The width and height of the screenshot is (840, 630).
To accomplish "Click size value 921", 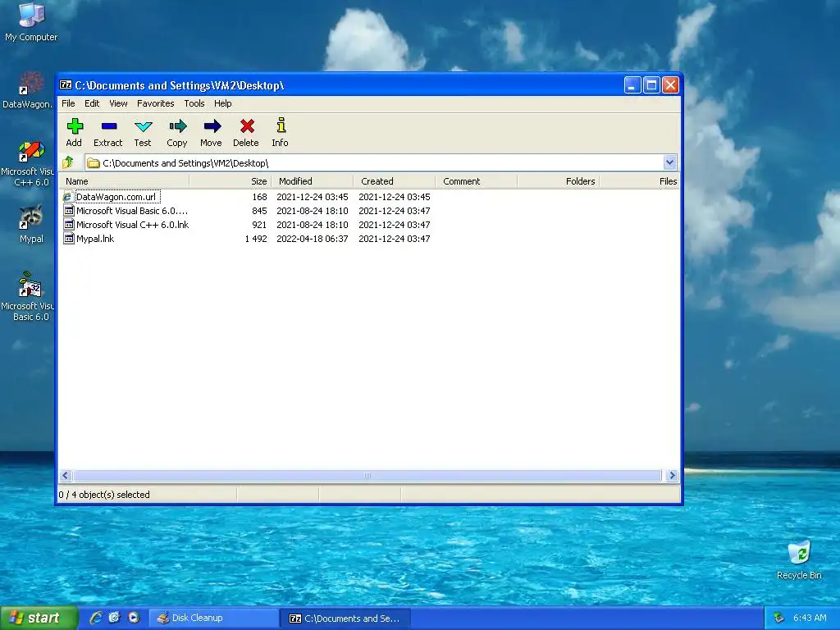I will [x=259, y=225].
